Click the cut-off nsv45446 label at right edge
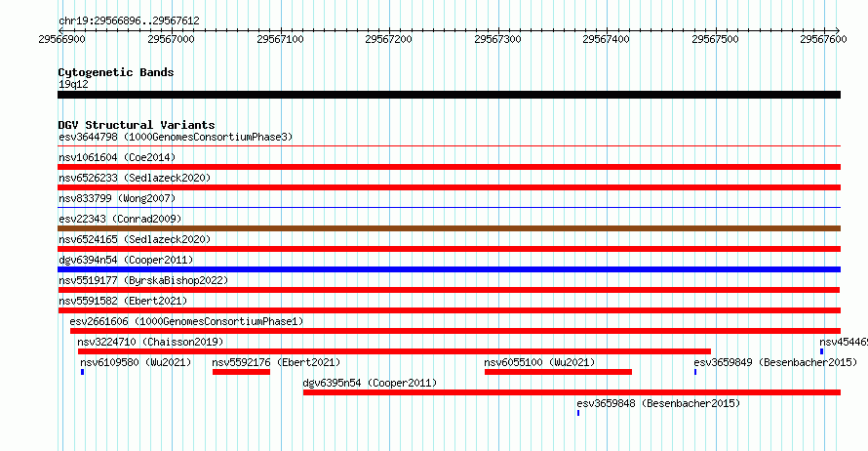868x451 pixels. point(844,342)
